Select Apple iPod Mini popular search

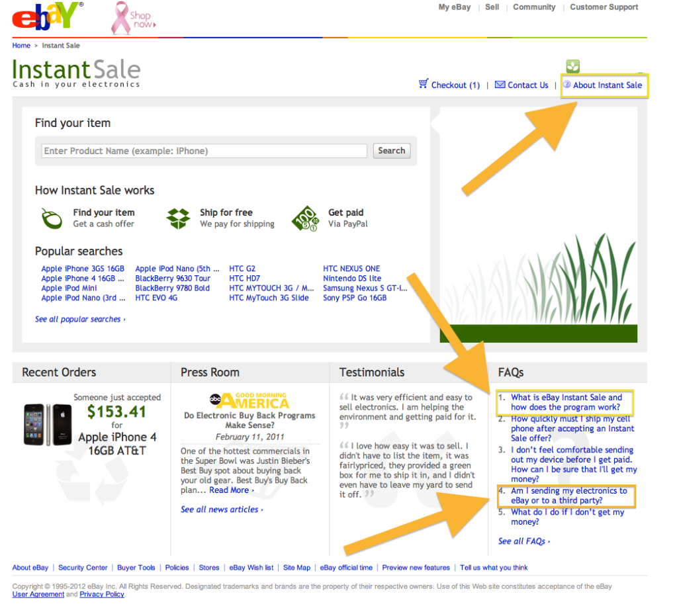69,288
